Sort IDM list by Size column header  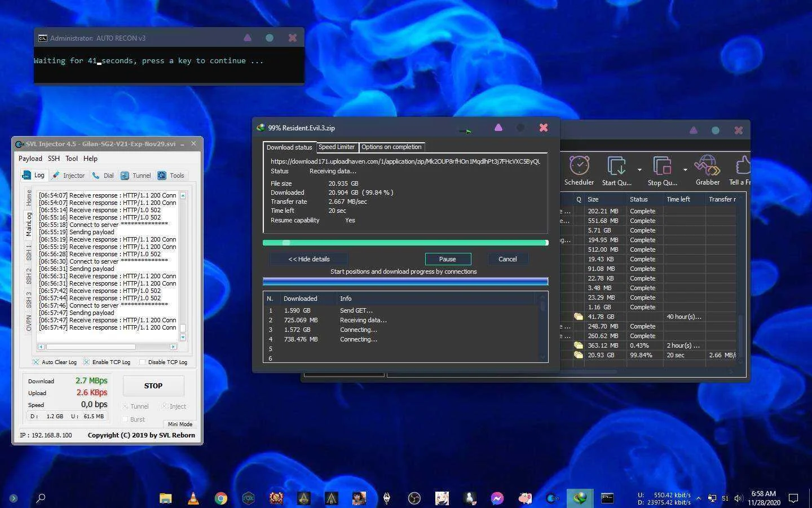click(x=605, y=199)
